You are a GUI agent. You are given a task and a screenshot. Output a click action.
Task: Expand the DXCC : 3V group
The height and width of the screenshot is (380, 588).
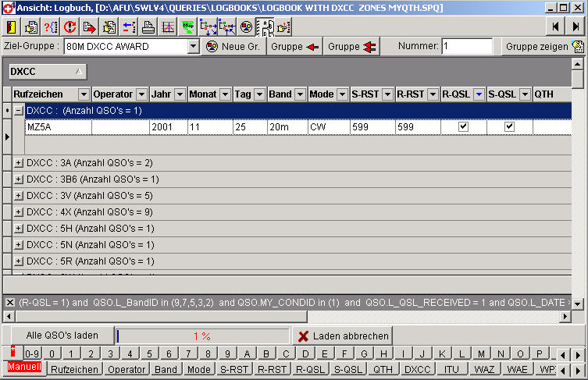coord(18,196)
